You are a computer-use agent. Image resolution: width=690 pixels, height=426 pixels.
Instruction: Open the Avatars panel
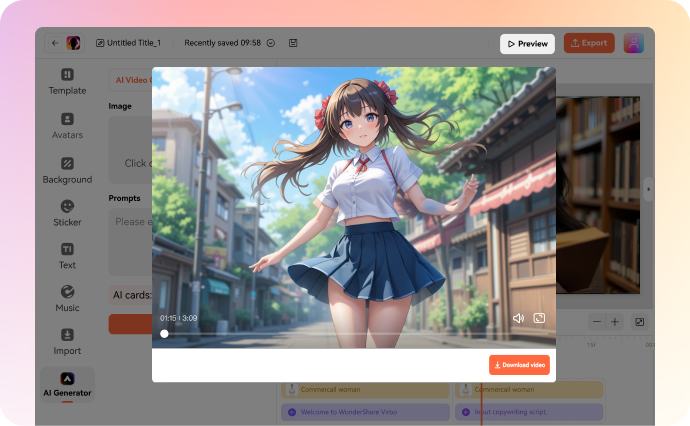click(67, 126)
